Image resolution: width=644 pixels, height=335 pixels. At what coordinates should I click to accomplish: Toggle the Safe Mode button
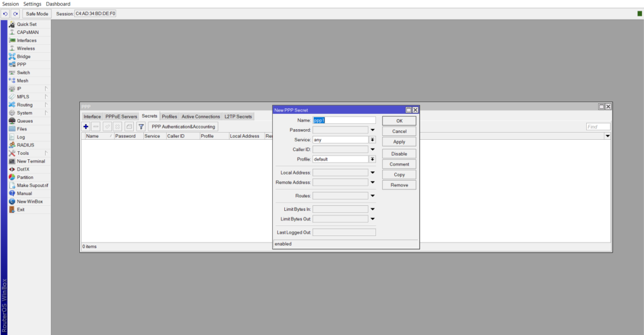[37, 13]
